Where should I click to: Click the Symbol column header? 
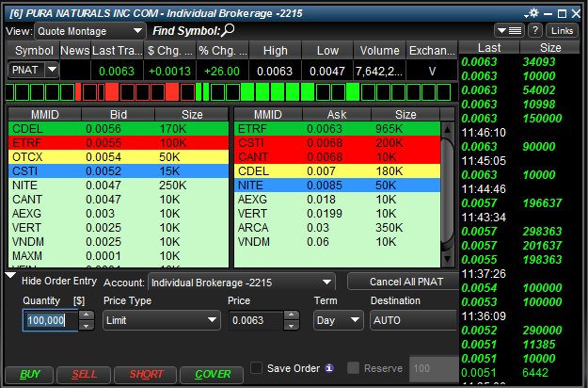[x=34, y=51]
